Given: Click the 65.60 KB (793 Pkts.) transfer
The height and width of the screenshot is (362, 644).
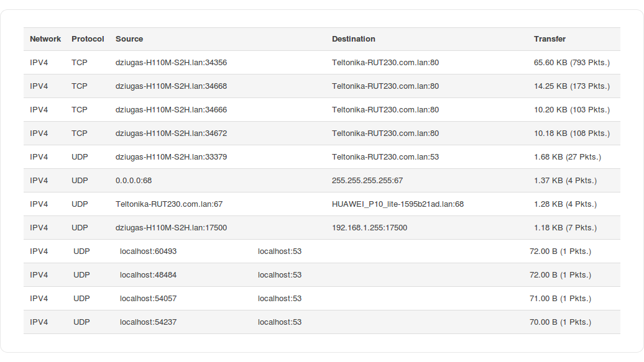Looking at the screenshot, I should (571, 63).
